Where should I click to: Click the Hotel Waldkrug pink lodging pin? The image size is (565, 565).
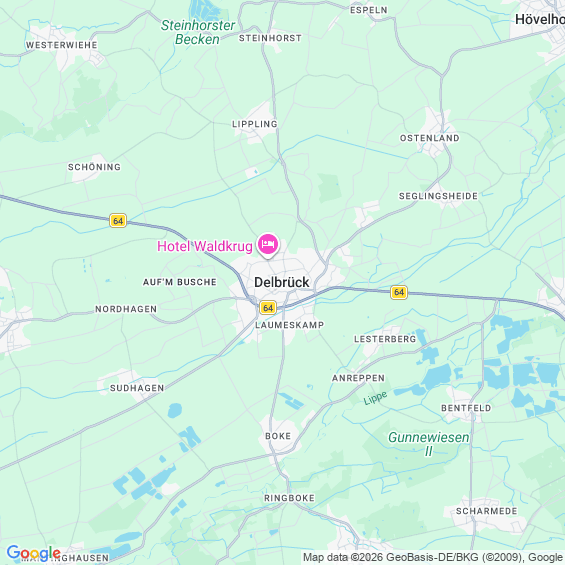point(267,245)
